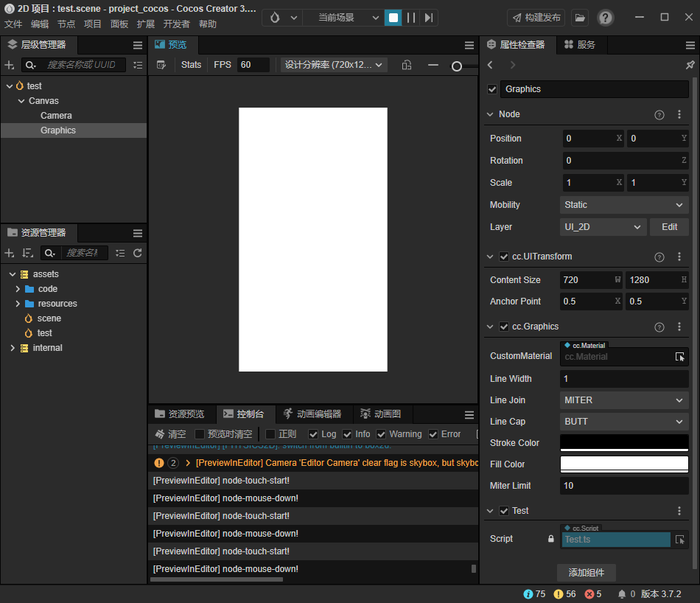
Task: Click the pin icon in the inspector
Action: click(x=690, y=65)
